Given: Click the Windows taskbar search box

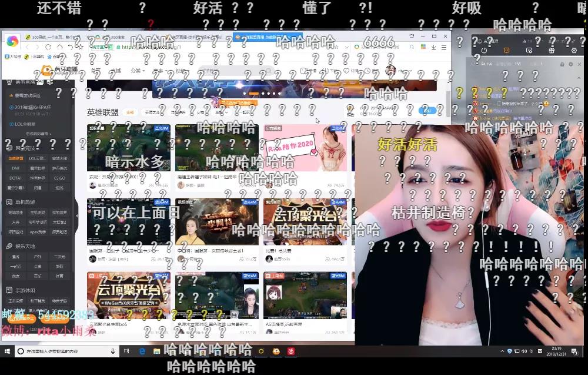Looking at the screenshot, I should pos(66,351).
